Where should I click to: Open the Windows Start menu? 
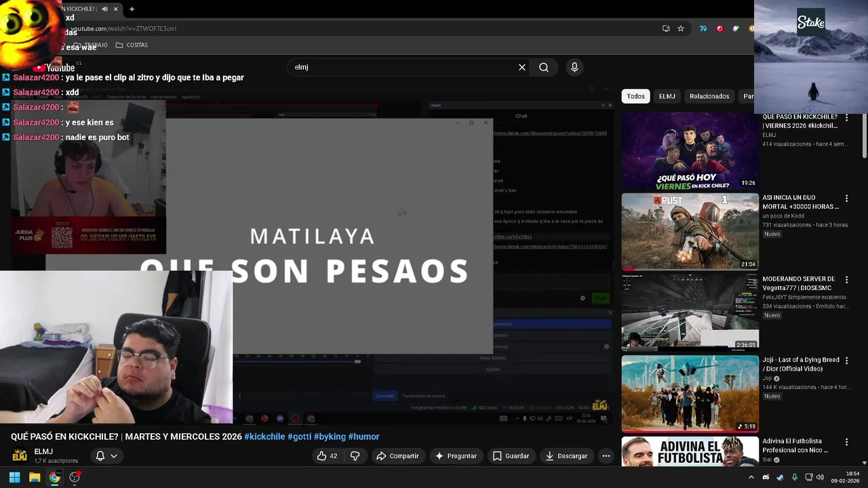click(14, 477)
